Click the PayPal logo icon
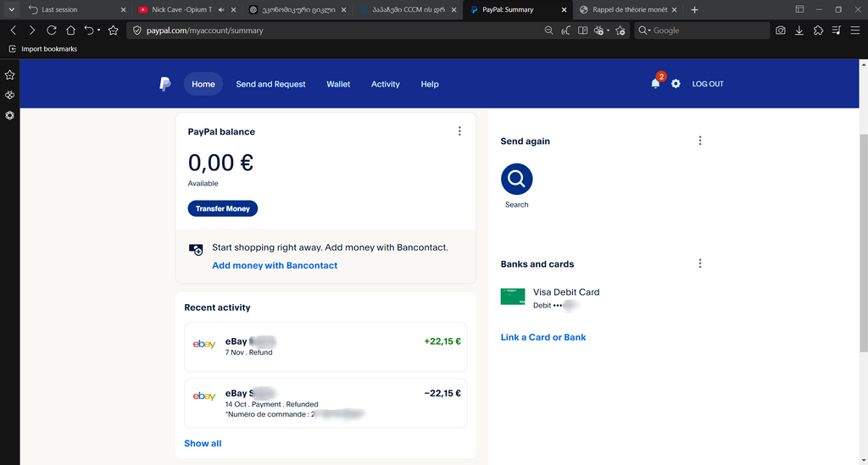The width and height of the screenshot is (868, 465). coord(165,84)
